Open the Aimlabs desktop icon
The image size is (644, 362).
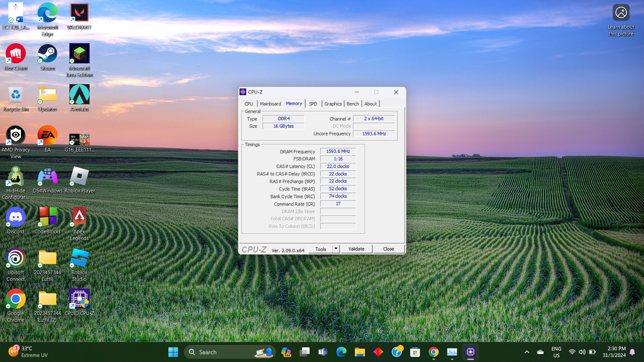click(x=79, y=98)
